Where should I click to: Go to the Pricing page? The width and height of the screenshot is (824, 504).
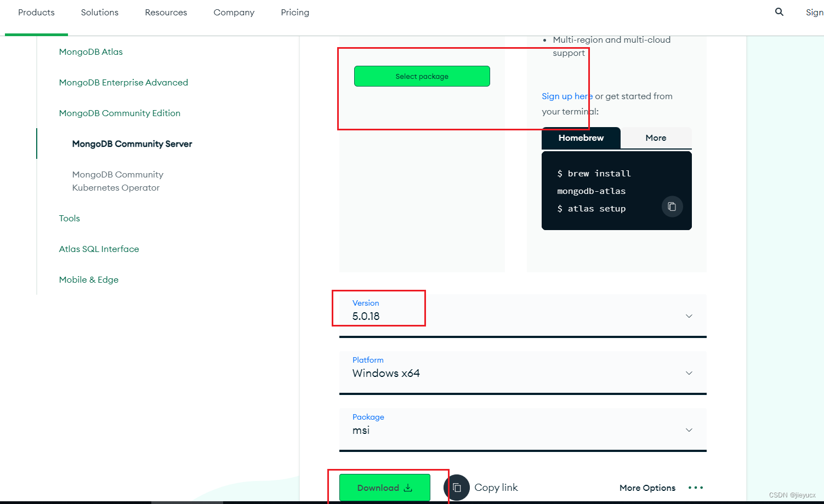[x=295, y=12]
